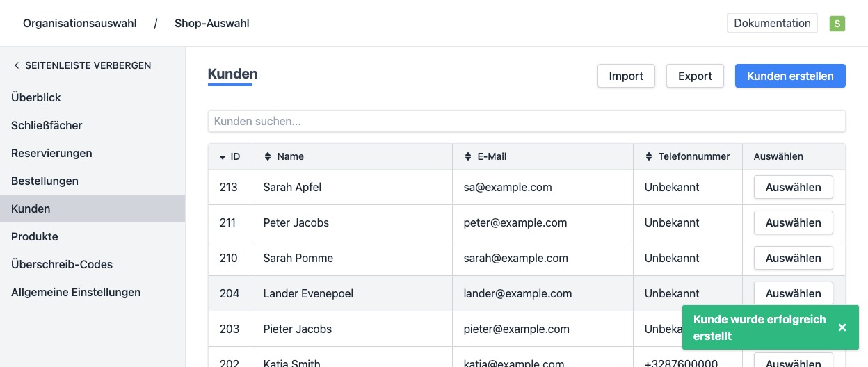Sort customers by Name column
The image size is (868, 367).
tap(268, 157)
